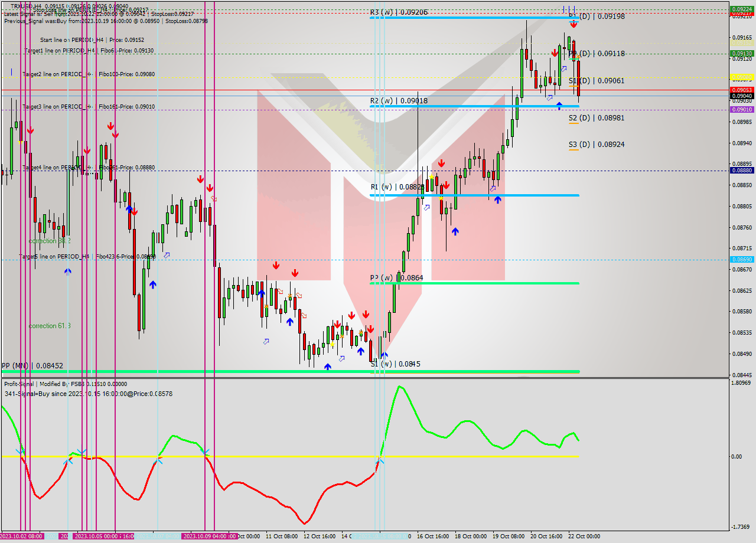Click the 1.80969 indicator scale value
Viewport: 756px width, 543px height.
coord(742,383)
